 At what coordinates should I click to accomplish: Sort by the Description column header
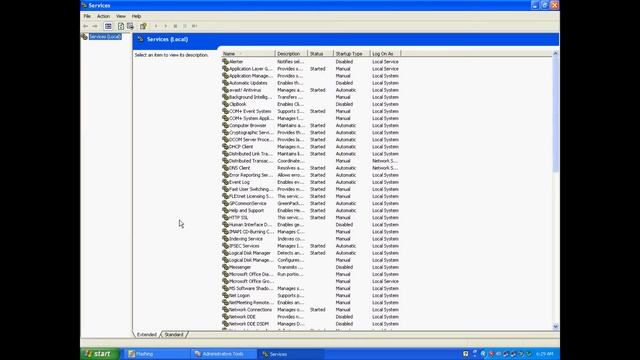(x=291, y=53)
